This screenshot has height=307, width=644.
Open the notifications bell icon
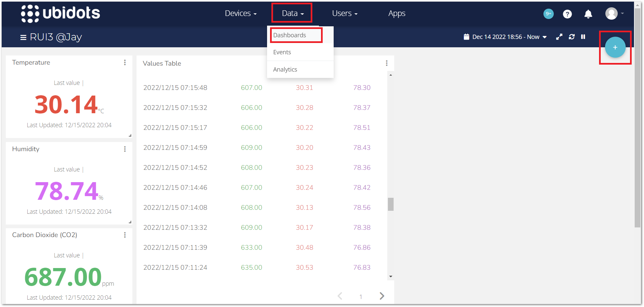pyautogui.click(x=588, y=14)
